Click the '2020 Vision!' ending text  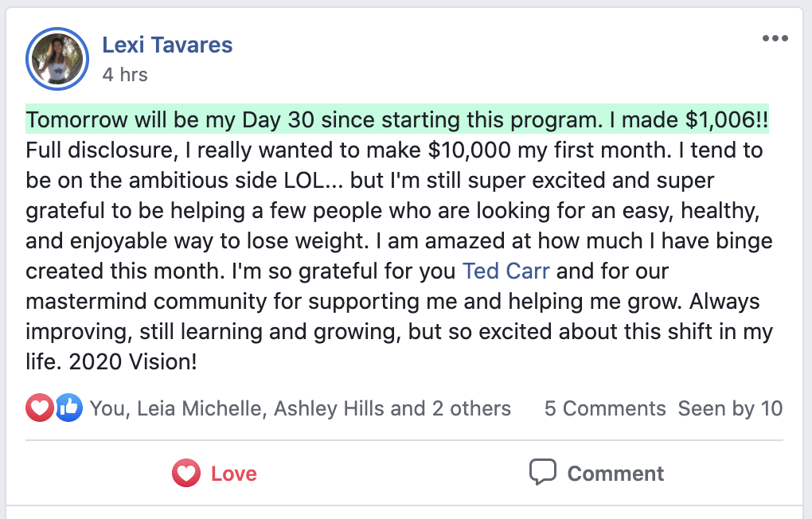[133, 361]
